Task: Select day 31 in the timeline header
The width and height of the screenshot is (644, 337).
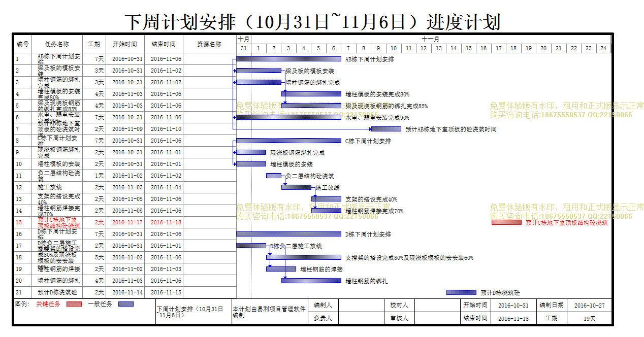Action: tap(244, 48)
